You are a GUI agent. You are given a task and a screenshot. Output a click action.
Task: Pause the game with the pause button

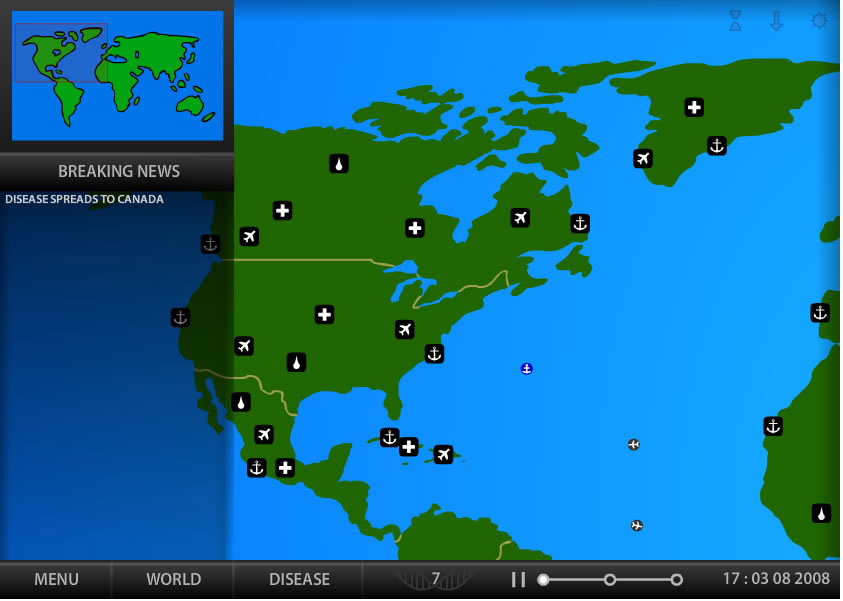[519, 579]
